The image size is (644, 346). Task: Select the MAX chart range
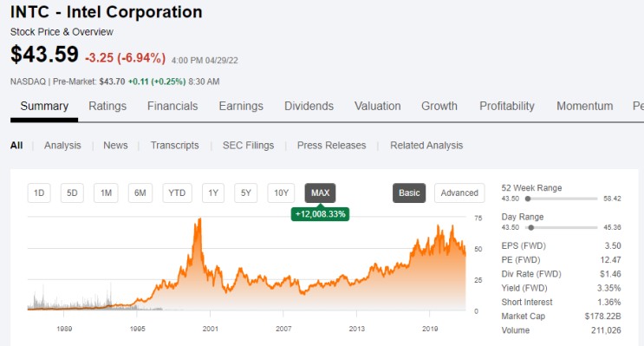pyautogui.click(x=321, y=193)
